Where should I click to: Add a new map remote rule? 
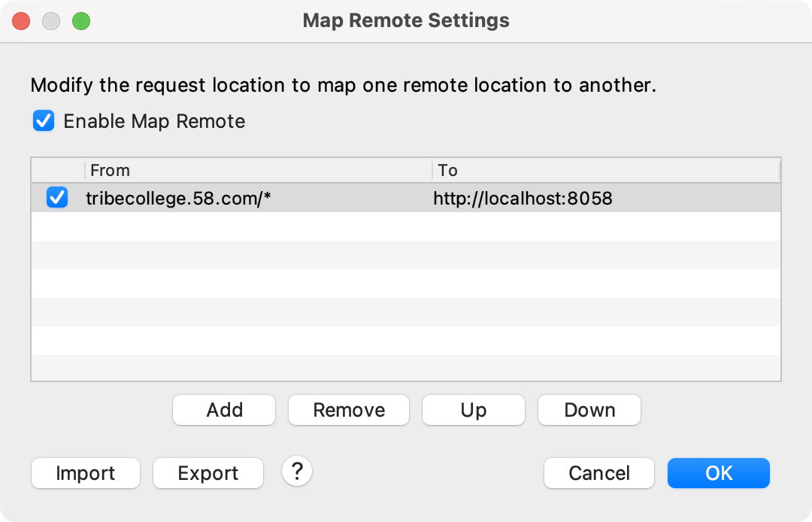(x=223, y=410)
